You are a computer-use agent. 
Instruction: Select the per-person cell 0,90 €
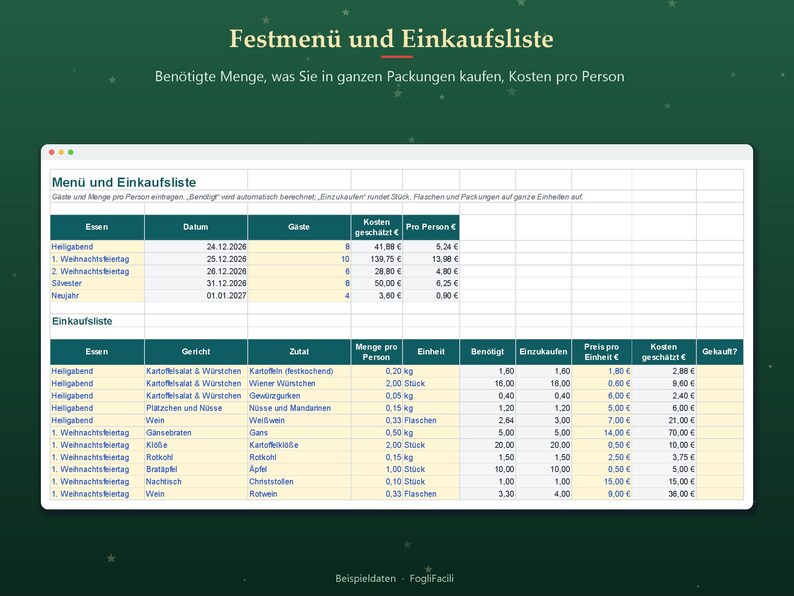[x=431, y=296]
